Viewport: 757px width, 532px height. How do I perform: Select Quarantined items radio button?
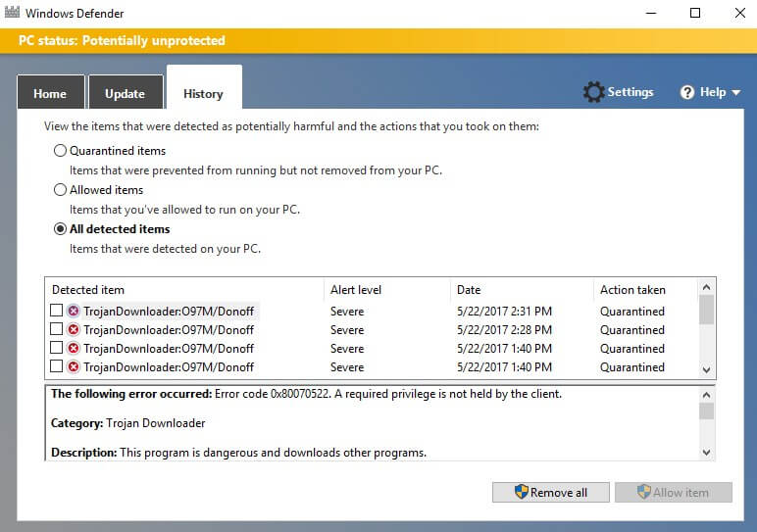[x=60, y=151]
